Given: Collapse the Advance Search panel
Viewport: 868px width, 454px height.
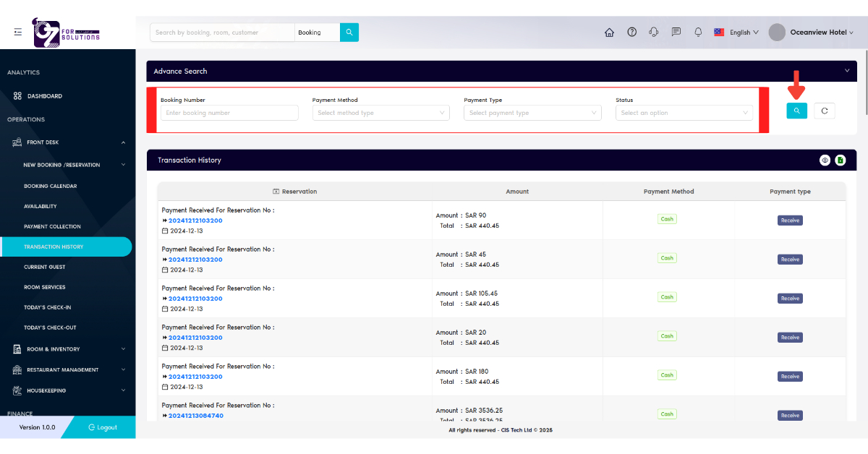Looking at the screenshot, I should 847,71.
